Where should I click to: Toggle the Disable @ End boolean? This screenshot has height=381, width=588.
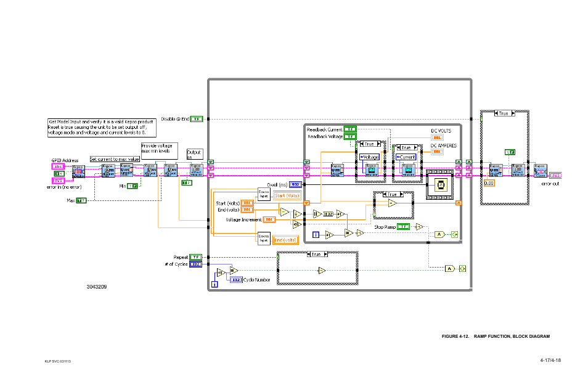[197, 119]
